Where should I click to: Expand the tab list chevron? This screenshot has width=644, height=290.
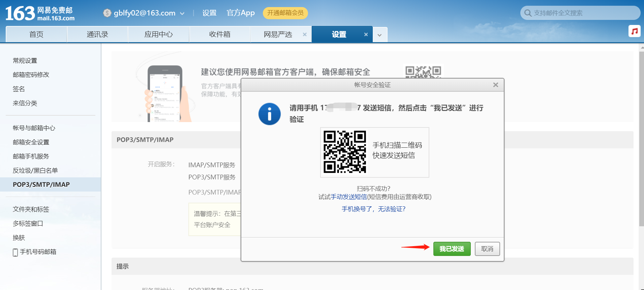(380, 35)
